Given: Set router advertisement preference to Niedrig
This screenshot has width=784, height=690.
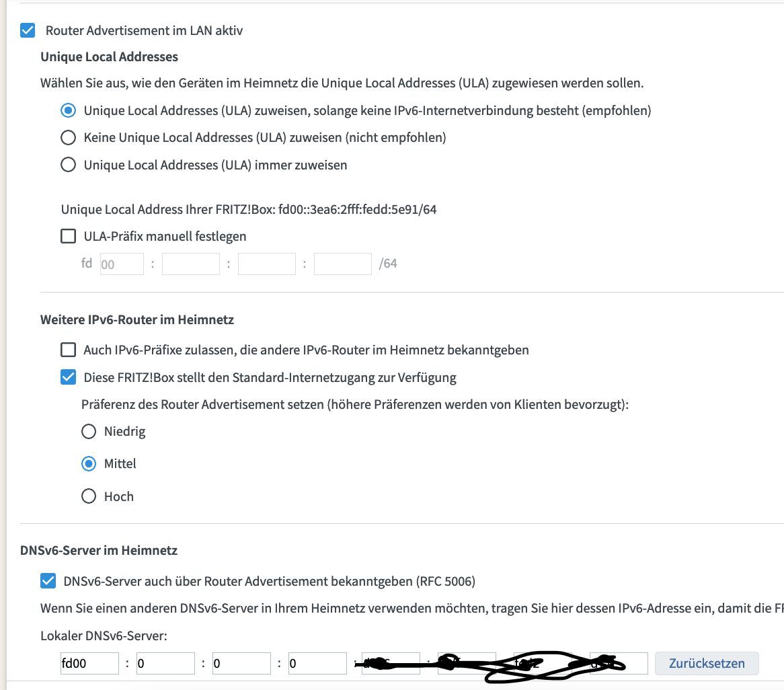Looking at the screenshot, I should click(x=89, y=432).
